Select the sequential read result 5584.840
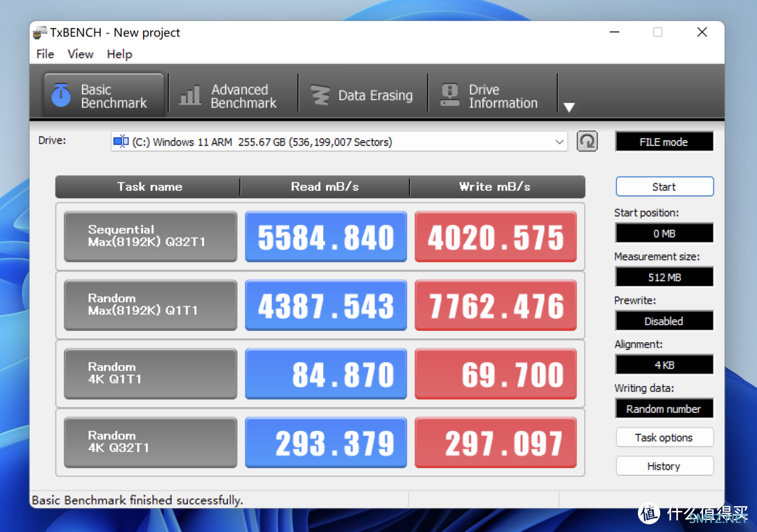The height and width of the screenshot is (532, 757). coord(326,236)
